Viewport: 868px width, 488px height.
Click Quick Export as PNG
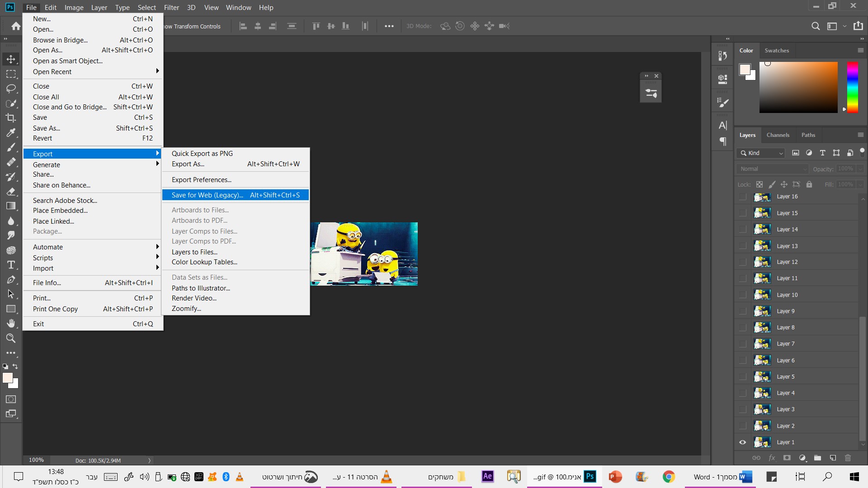point(202,153)
